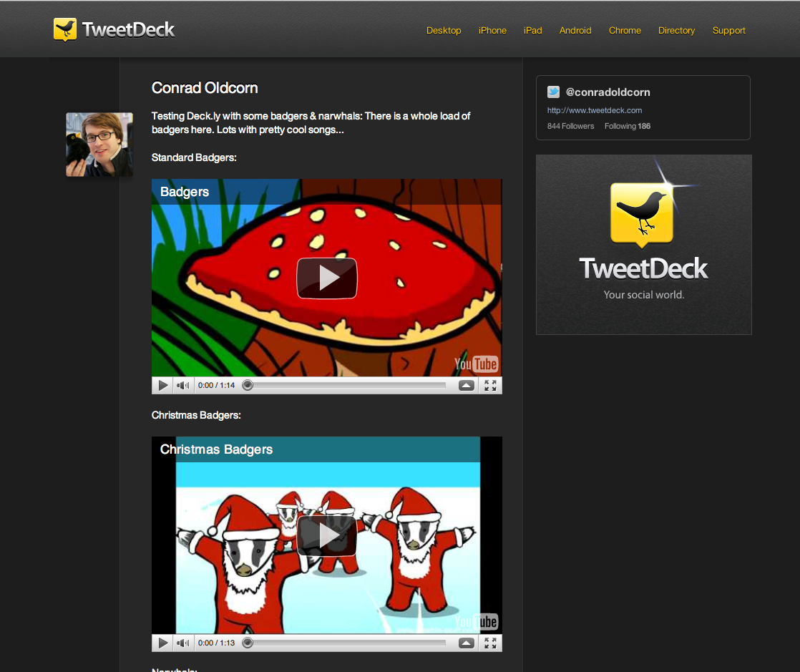
Task: Click Conrad Oldcorn's profile photo
Action: [99, 145]
